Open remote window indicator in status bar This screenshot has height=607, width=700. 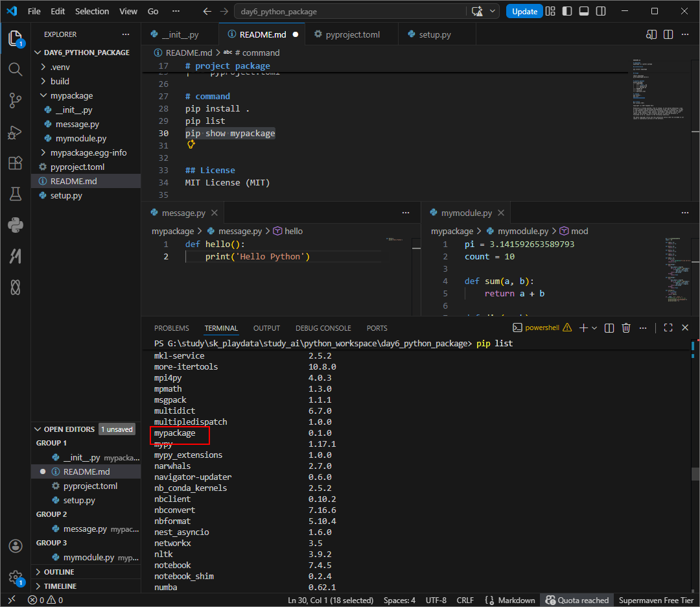[12, 600]
